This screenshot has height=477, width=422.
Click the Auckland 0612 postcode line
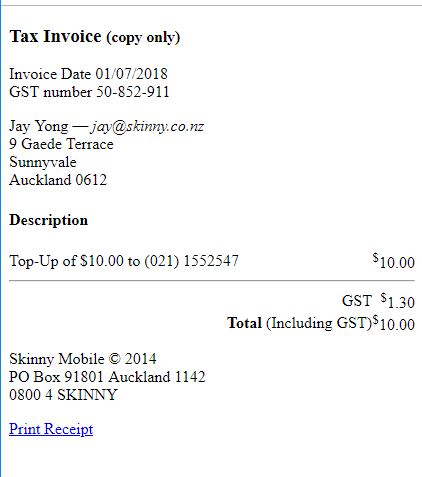point(58,180)
